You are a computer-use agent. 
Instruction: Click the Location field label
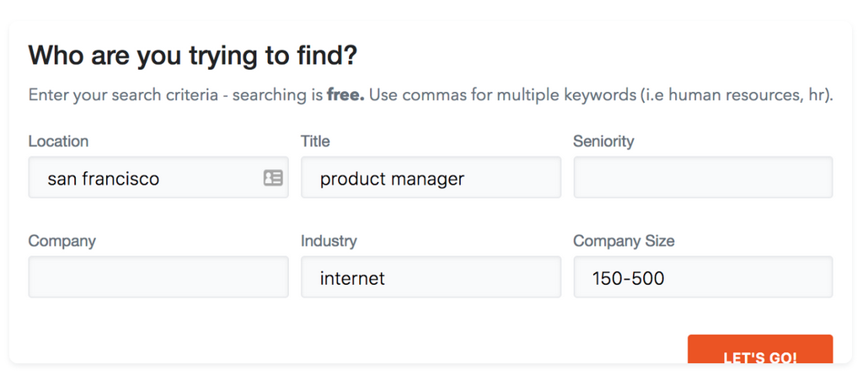pyautogui.click(x=58, y=142)
